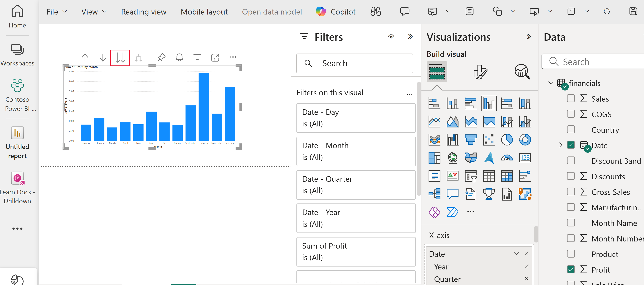Select the card visualization showing 123
The height and width of the screenshot is (285, 644).
525,158
